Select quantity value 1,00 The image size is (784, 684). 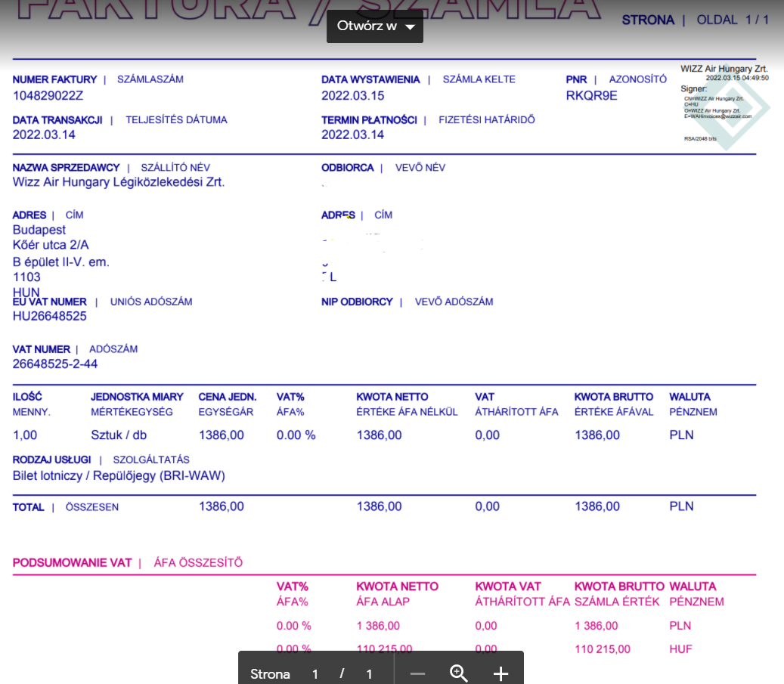[x=25, y=435]
